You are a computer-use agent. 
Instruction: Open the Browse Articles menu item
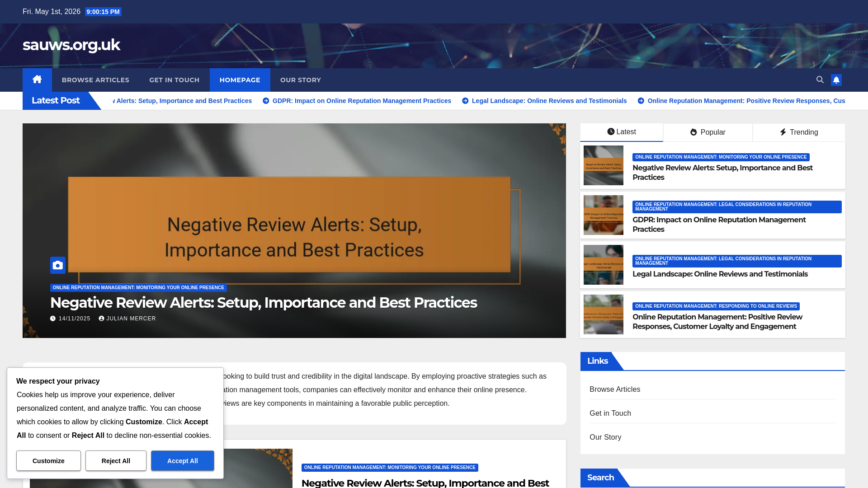point(95,80)
